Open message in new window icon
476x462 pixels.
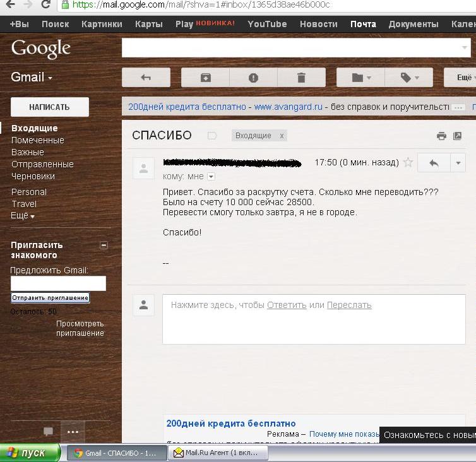click(x=457, y=136)
